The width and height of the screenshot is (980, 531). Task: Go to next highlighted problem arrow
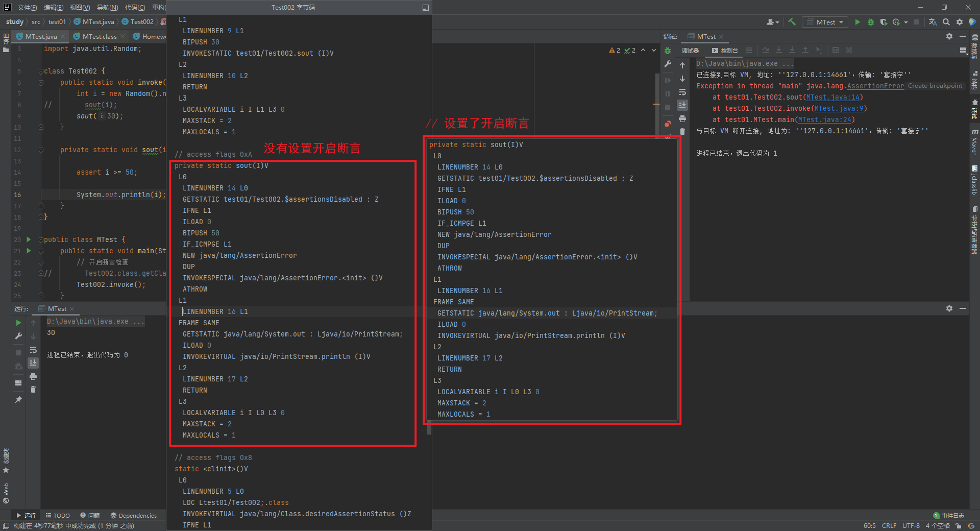point(654,50)
